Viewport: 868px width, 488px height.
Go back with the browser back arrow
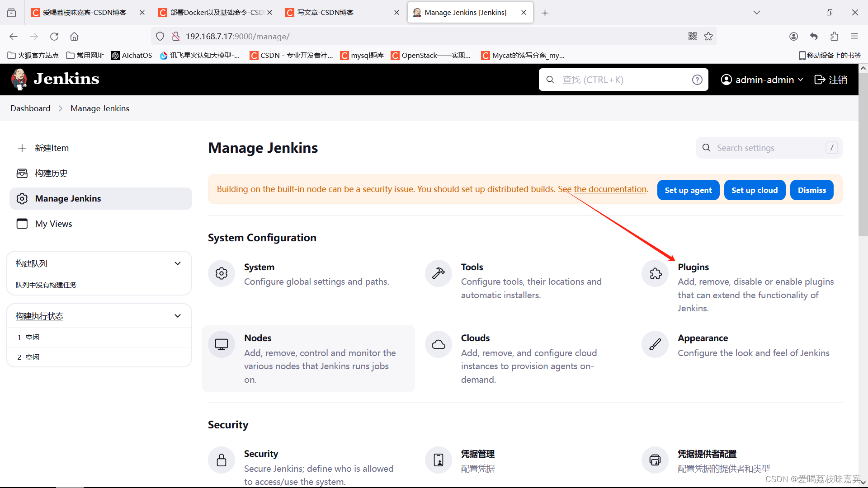tap(14, 37)
